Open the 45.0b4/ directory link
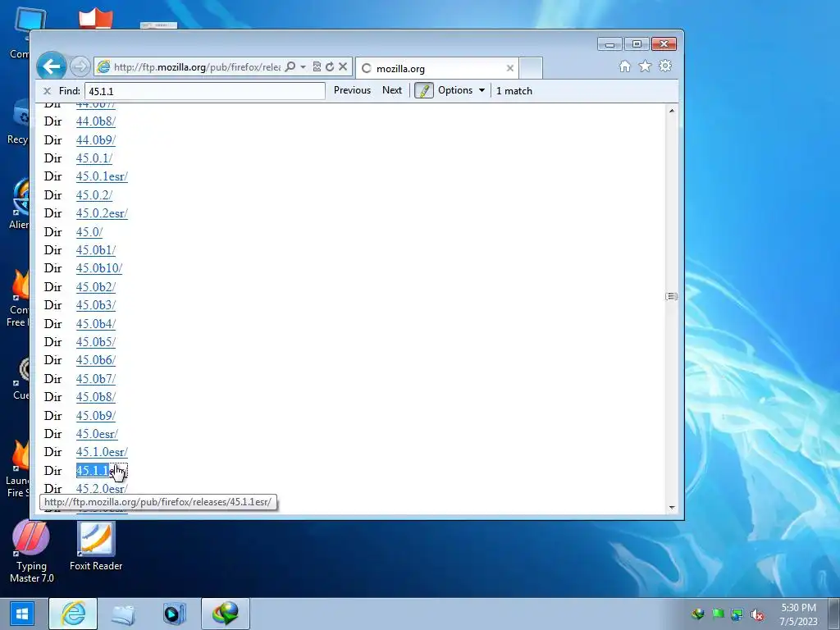Viewport: 840px width, 630px height. pos(96,324)
